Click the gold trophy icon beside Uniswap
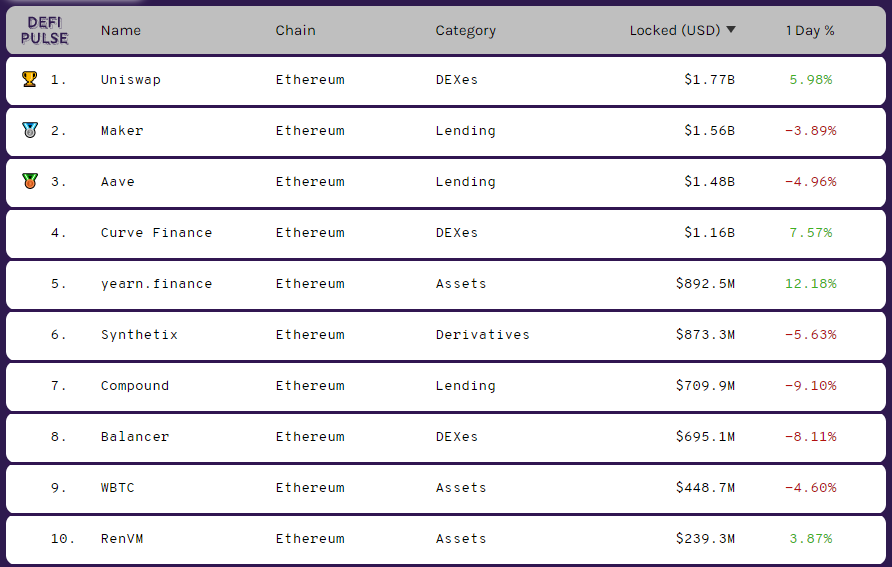The image size is (892, 567). click(x=30, y=79)
